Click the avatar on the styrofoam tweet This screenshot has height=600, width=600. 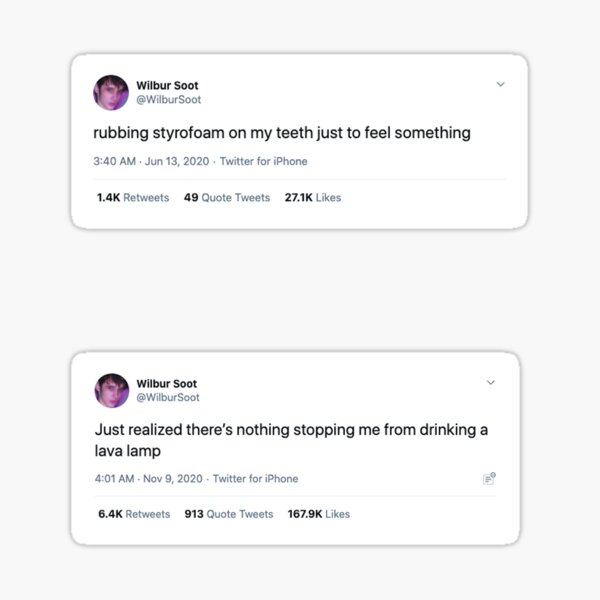point(111,93)
